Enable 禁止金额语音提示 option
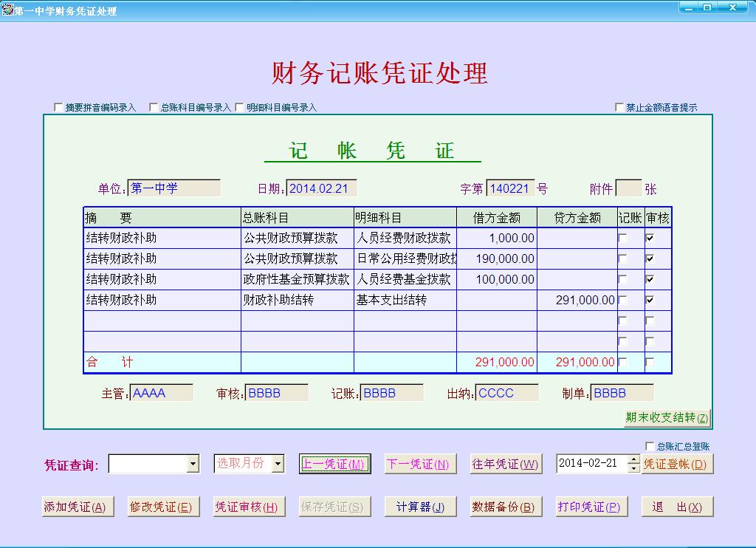The image size is (756, 548). 619,107
